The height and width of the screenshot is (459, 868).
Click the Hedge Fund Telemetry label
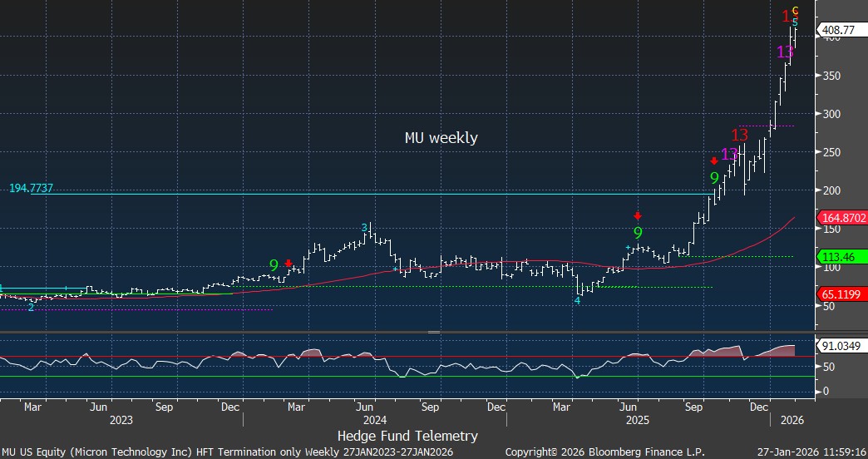407,436
